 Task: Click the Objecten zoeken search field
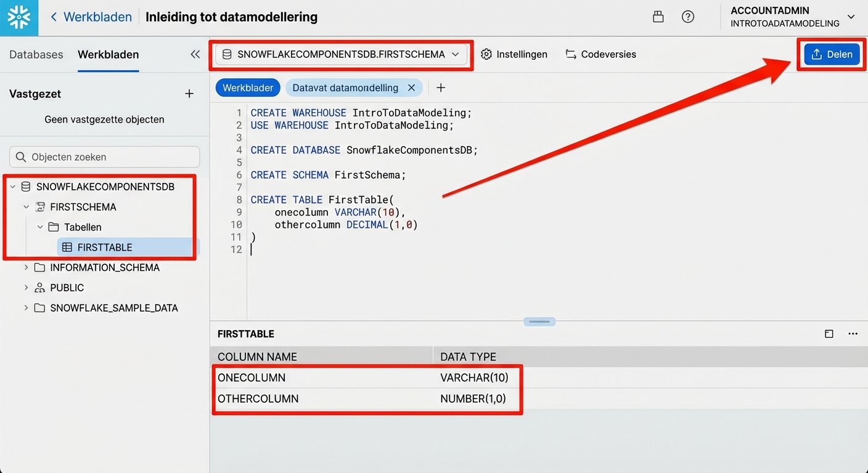tap(105, 157)
